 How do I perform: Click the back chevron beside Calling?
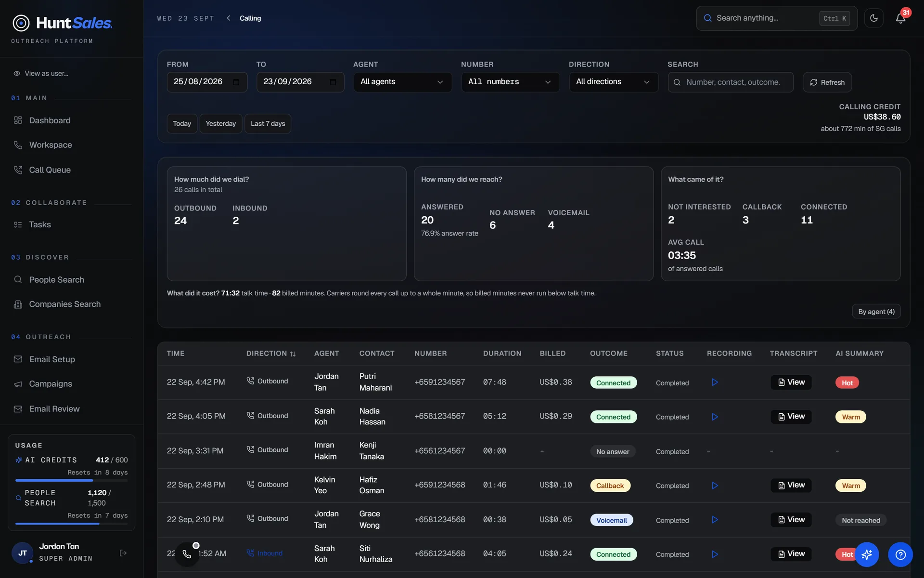tap(229, 18)
